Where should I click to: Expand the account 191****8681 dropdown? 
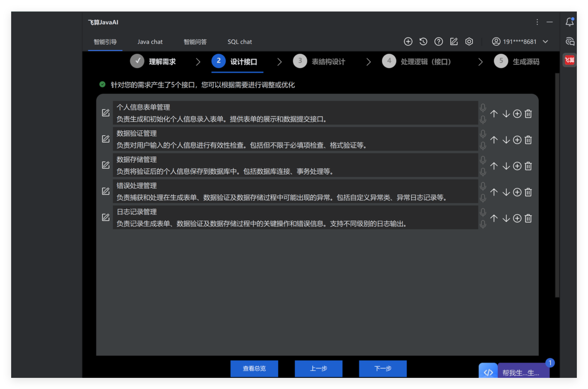tap(546, 42)
